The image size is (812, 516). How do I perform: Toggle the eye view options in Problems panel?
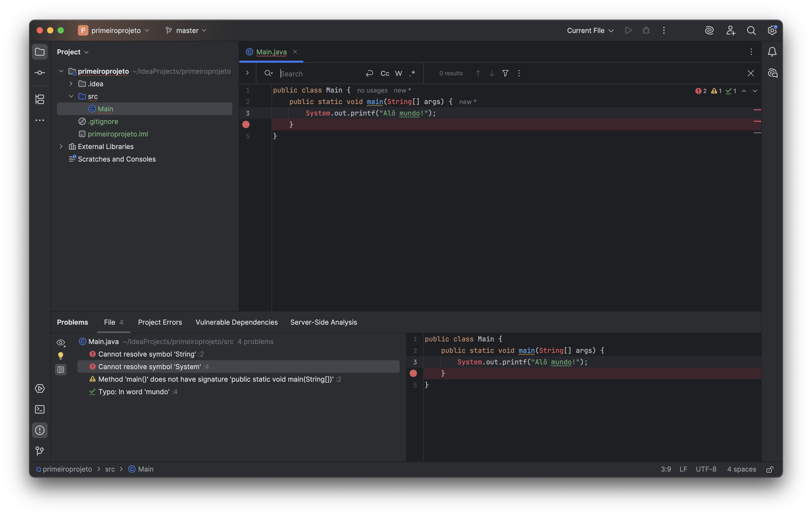coord(61,343)
